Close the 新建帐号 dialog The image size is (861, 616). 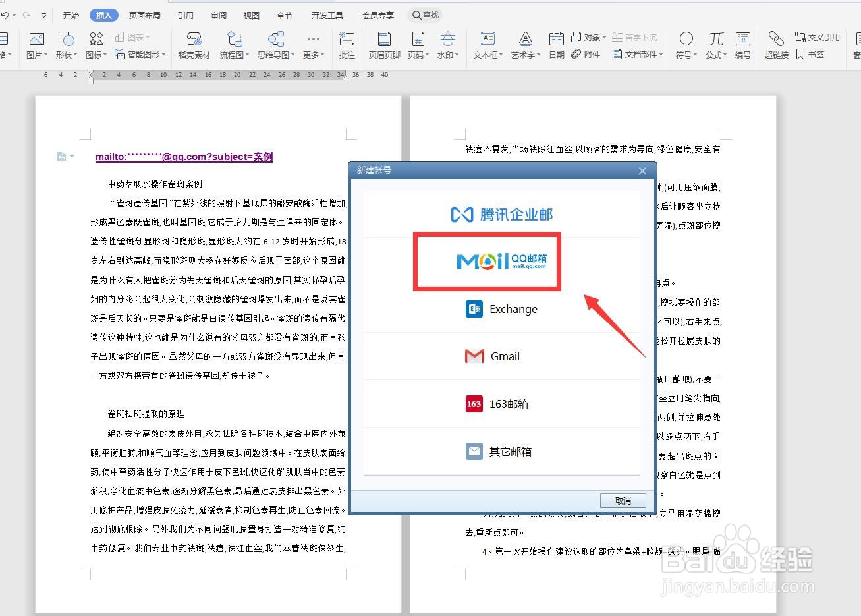(642, 171)
